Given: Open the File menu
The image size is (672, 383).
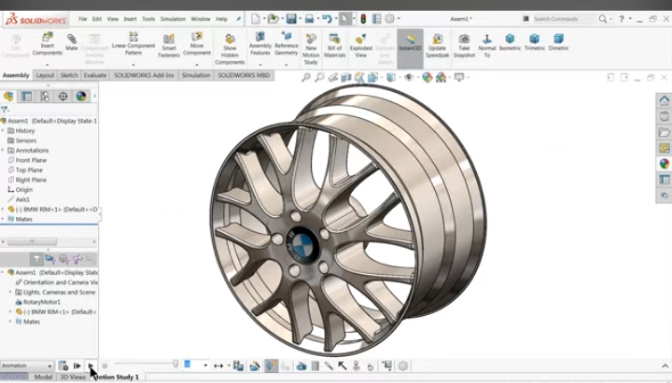Looking at the screenshot, I should [83, 19].
